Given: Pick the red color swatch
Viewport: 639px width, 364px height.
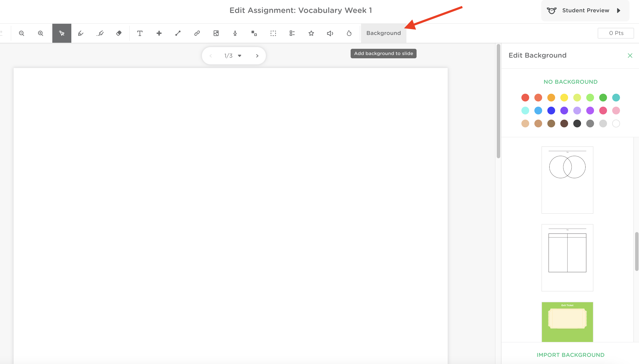Looking at the screenshot, I should click(525, 98).
